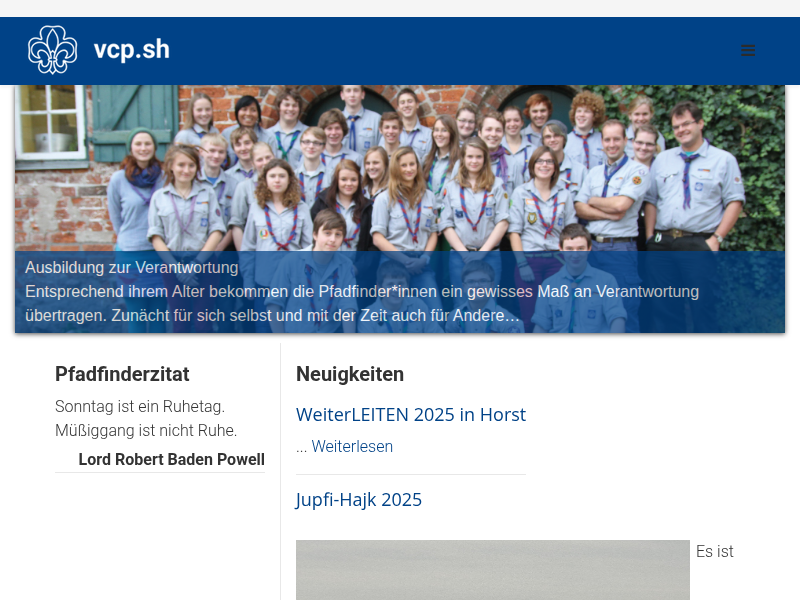Click the Jupfi-Hajk article preview image

[x=492, y=570]
